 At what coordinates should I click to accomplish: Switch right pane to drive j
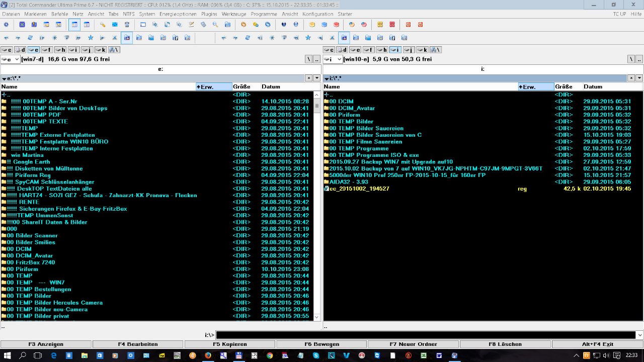tap(409, 50)
